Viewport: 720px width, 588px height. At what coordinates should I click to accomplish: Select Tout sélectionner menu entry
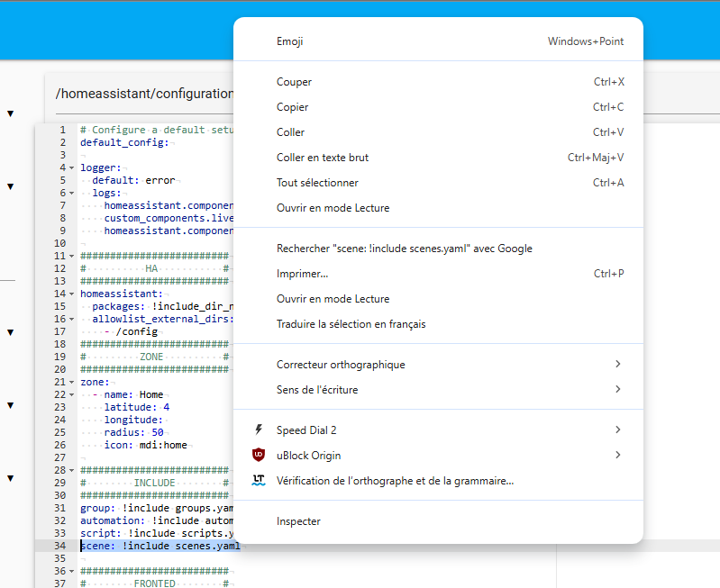point(317,183)
